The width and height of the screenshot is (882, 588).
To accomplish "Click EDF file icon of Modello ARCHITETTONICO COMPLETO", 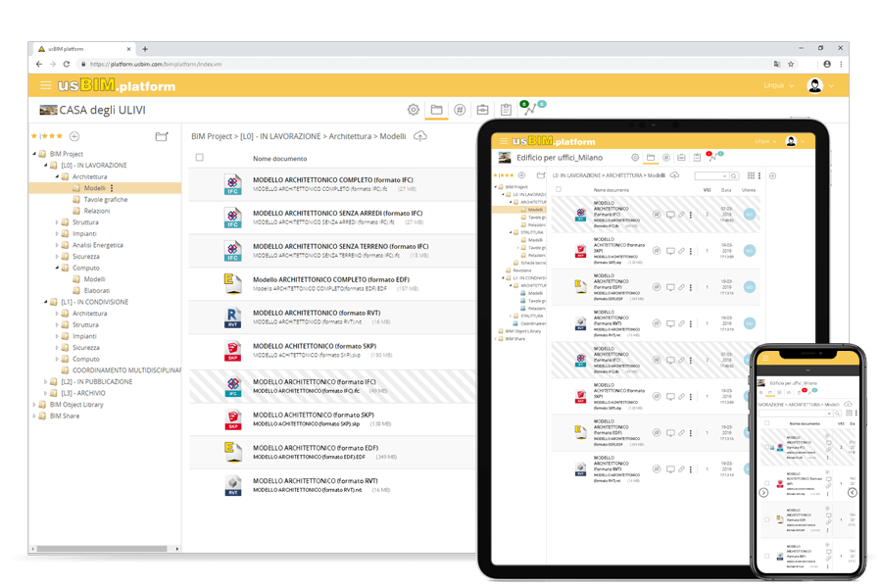I will click(232, 284).
